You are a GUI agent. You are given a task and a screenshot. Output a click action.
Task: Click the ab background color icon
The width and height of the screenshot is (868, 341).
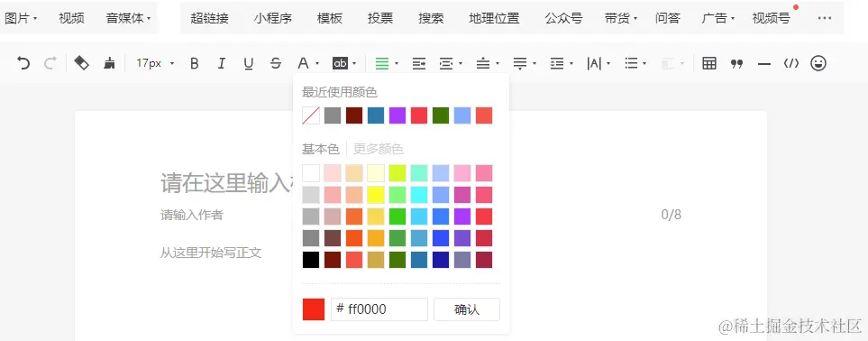pos(340,63)
